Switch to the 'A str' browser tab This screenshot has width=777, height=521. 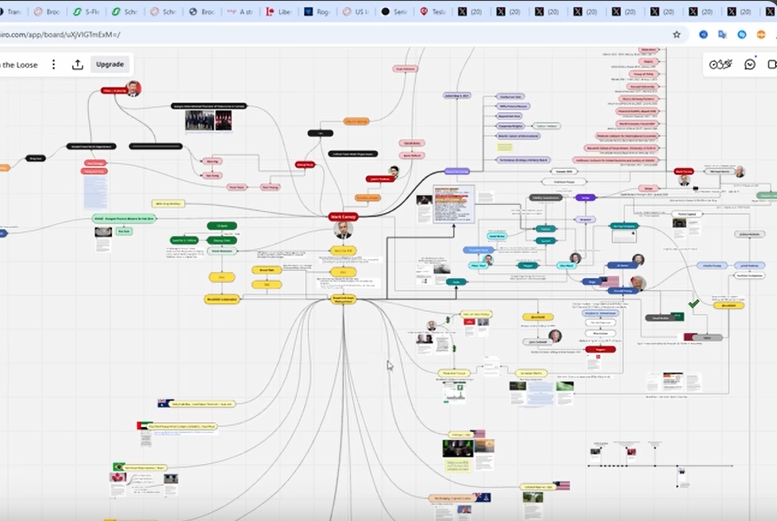click(240, 11)
